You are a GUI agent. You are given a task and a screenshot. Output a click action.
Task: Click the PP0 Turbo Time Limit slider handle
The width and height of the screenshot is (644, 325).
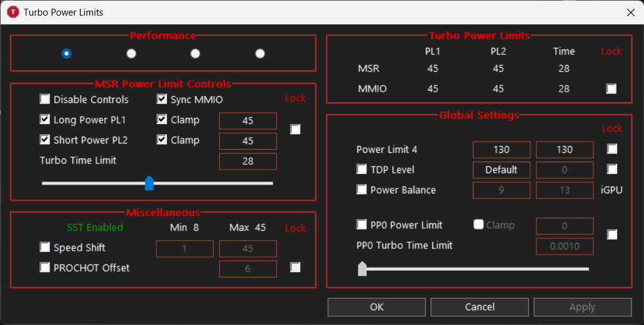click(x=362, y=269)
